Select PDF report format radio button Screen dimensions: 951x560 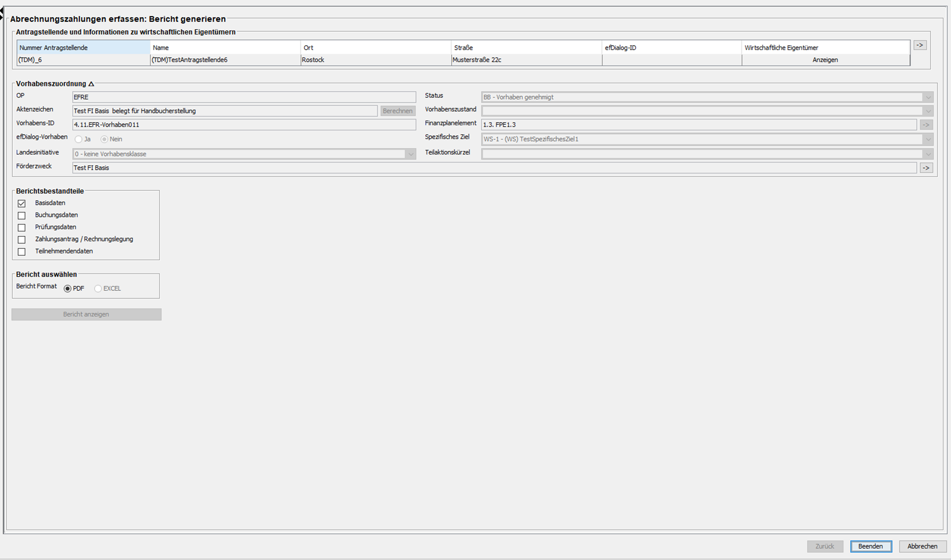tap(68, 289)
